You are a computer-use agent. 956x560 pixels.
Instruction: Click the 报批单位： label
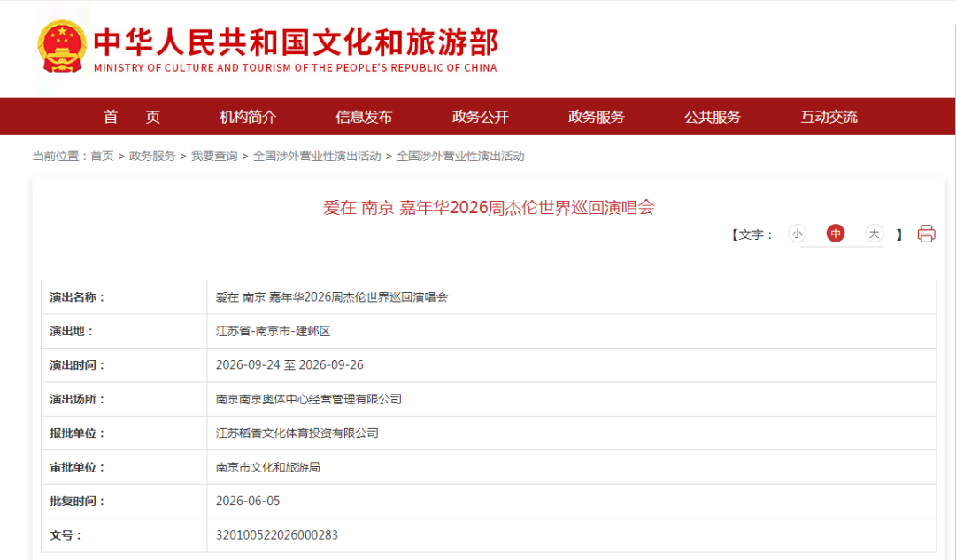(x=77, y=433)
